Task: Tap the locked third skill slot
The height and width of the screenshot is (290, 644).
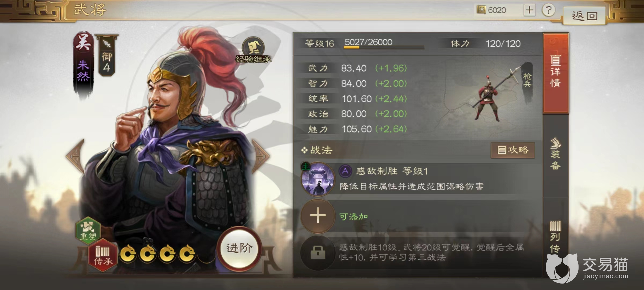Action: (318, 252)
